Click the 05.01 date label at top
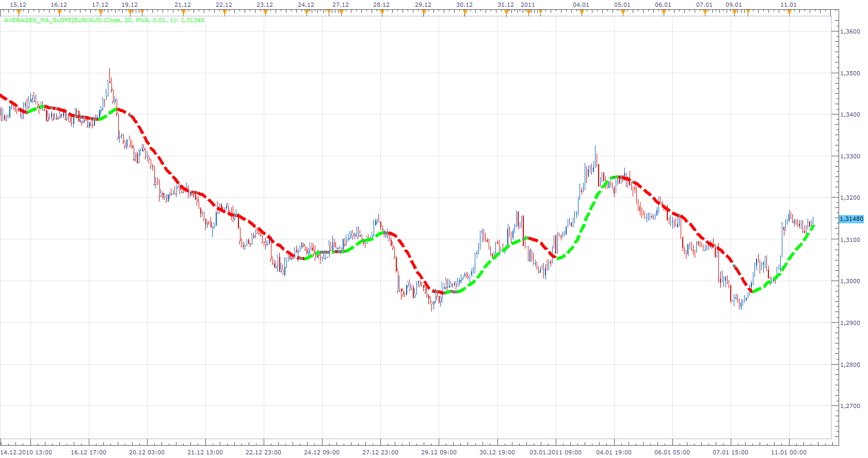This screenshot has width=868, height=458. pos(622,5)
